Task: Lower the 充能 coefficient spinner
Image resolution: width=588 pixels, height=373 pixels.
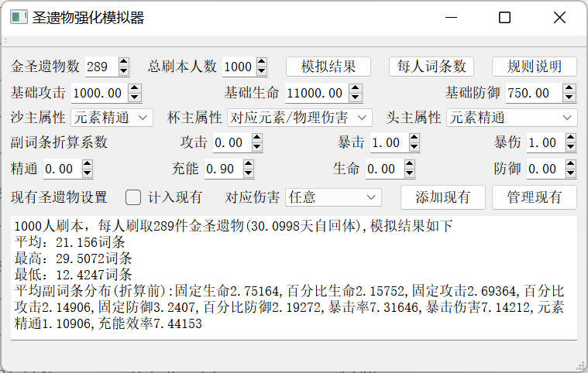Action: (248, 173)
